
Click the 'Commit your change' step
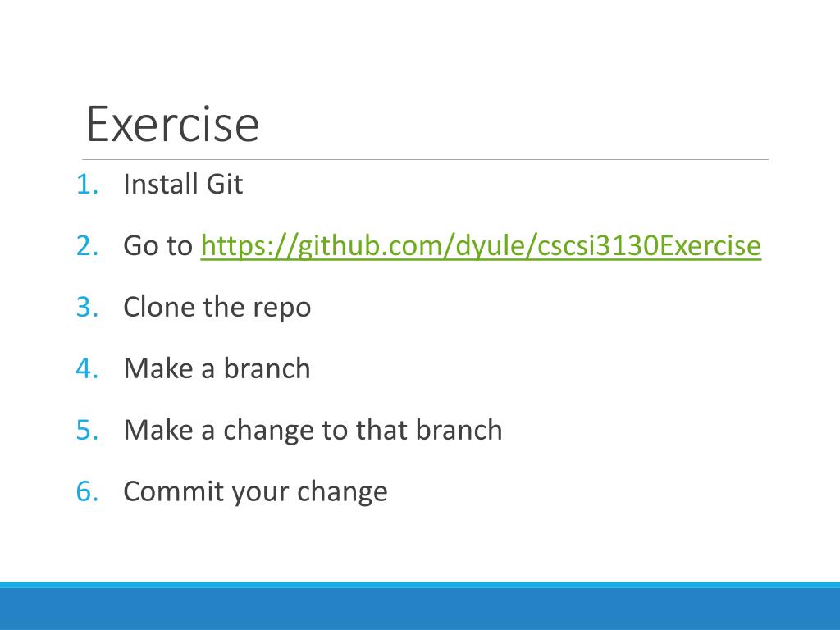(255, 492)
